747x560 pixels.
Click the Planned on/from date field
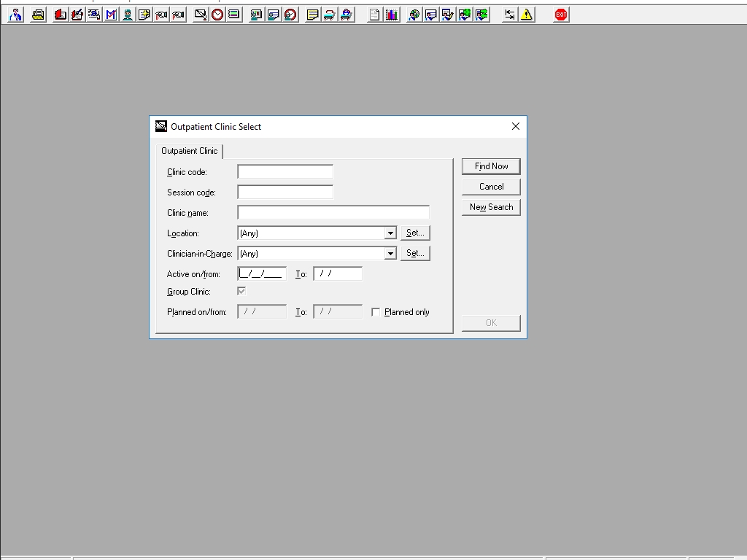(x=262, y=312)
